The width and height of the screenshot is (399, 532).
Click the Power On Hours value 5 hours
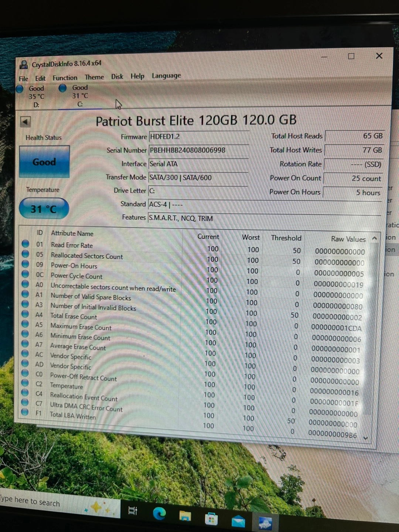352,192
